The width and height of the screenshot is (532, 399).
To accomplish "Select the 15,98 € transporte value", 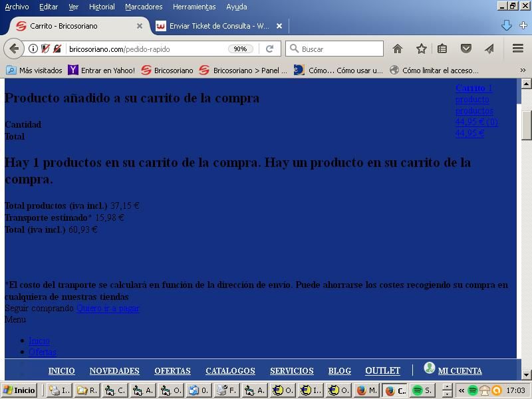I will tap(109, 217).
